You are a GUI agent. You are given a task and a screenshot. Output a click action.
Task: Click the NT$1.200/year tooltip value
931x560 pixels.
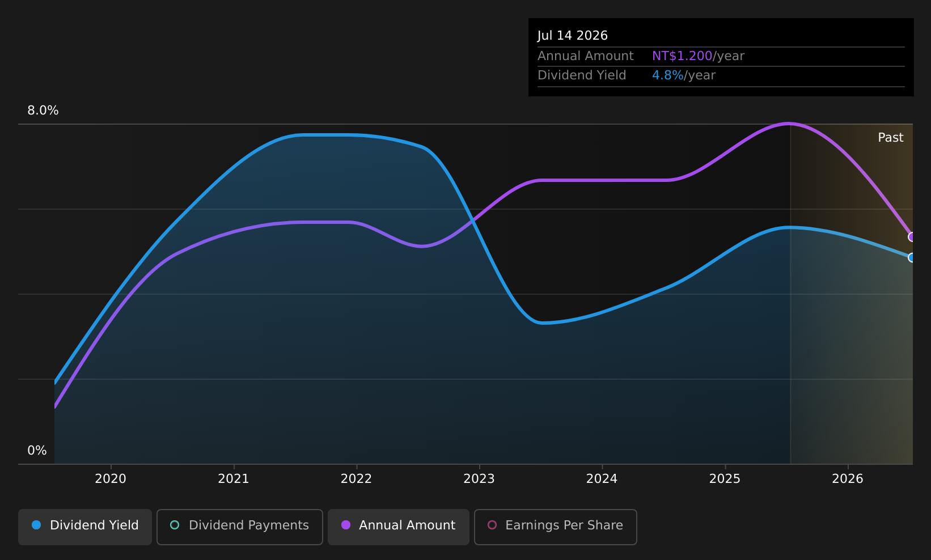pos(698,56)
